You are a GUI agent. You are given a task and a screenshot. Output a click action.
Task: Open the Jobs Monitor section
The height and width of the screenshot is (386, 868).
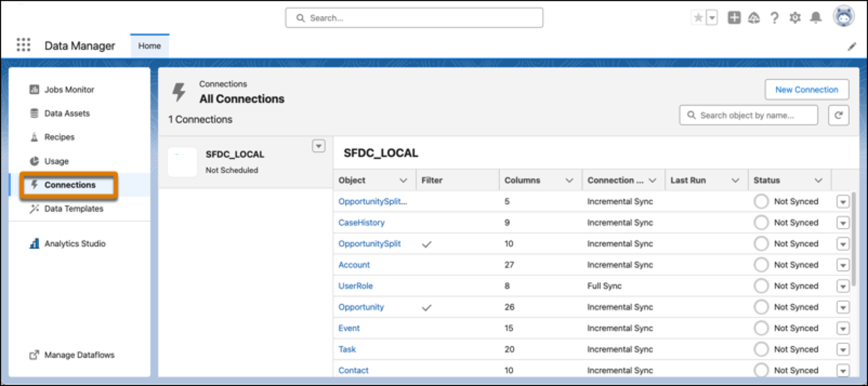tap(69, 89)
